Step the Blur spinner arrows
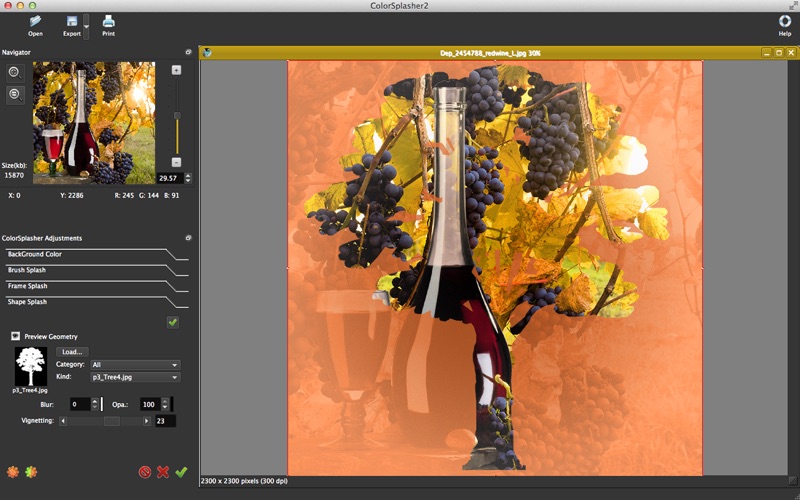The height and width of the screenshot is (500, 800). coord(94,405)
